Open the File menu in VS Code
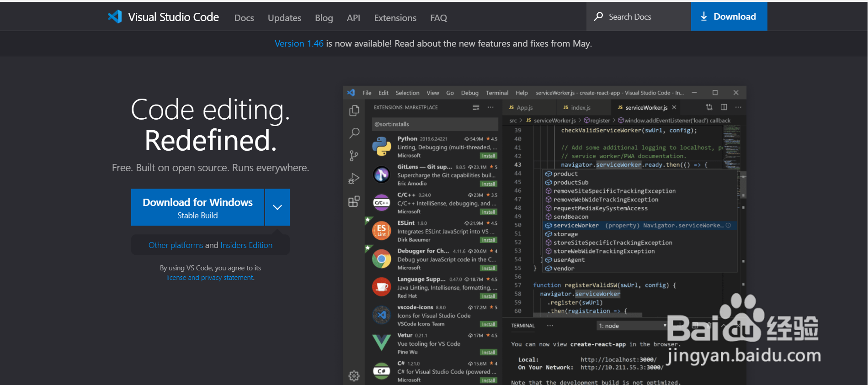The image size is (868, 385). pos(367,93)
